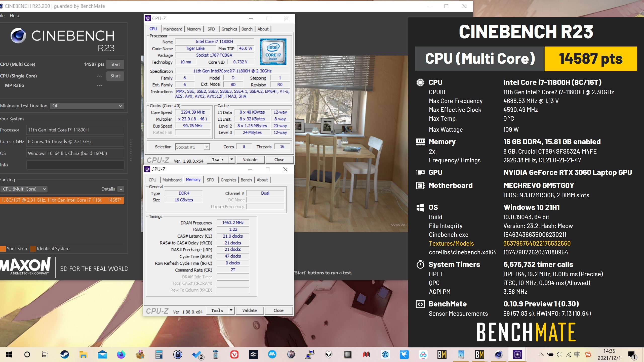Open About tab in upper CPU-Z window
This screenshot has width=644, height=362.
263,29
